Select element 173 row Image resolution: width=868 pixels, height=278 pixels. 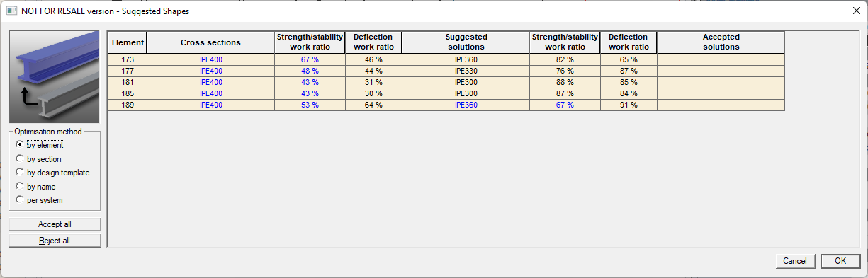pyautogui.click(x=446, y=60)
